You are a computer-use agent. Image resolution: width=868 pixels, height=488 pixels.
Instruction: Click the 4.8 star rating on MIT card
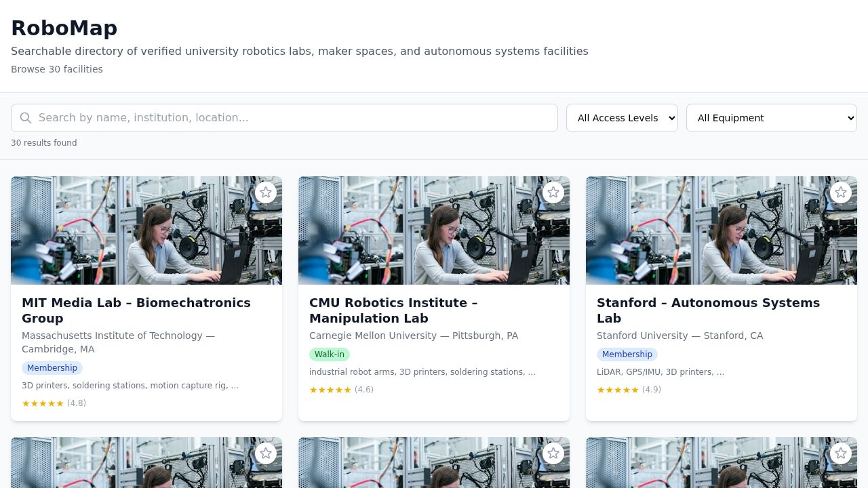[x=54, y=403]
